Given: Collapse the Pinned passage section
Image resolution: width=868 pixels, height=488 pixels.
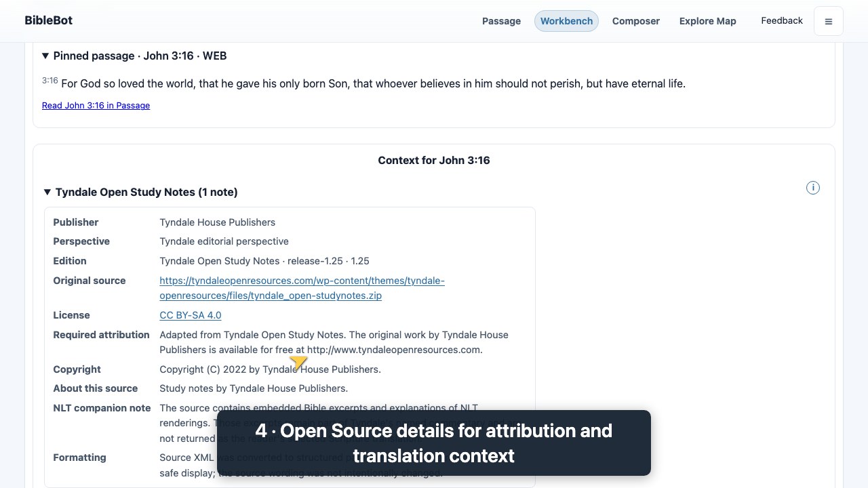Looking at the screenshot, I should coord(134,56).
